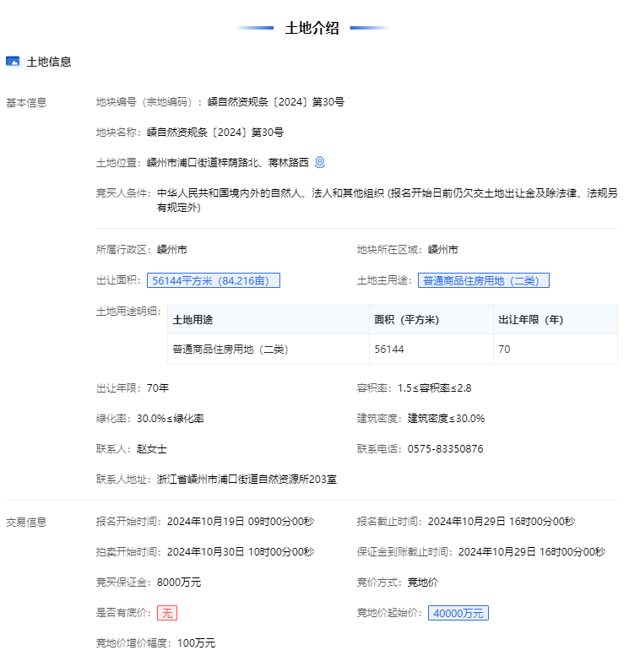629x672 pixels.
Task: Select the 56144平方米 area tag
Action: tap(213, 280)
